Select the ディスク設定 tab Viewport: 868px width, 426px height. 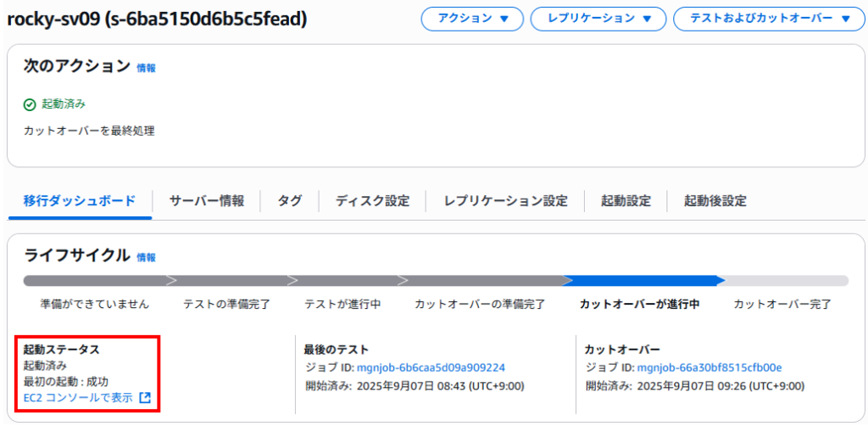click(372, 200)
